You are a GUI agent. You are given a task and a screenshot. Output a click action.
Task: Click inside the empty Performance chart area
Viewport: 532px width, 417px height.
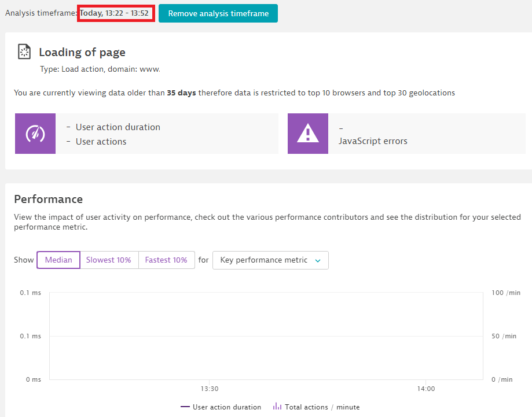(x=266, y=335)
